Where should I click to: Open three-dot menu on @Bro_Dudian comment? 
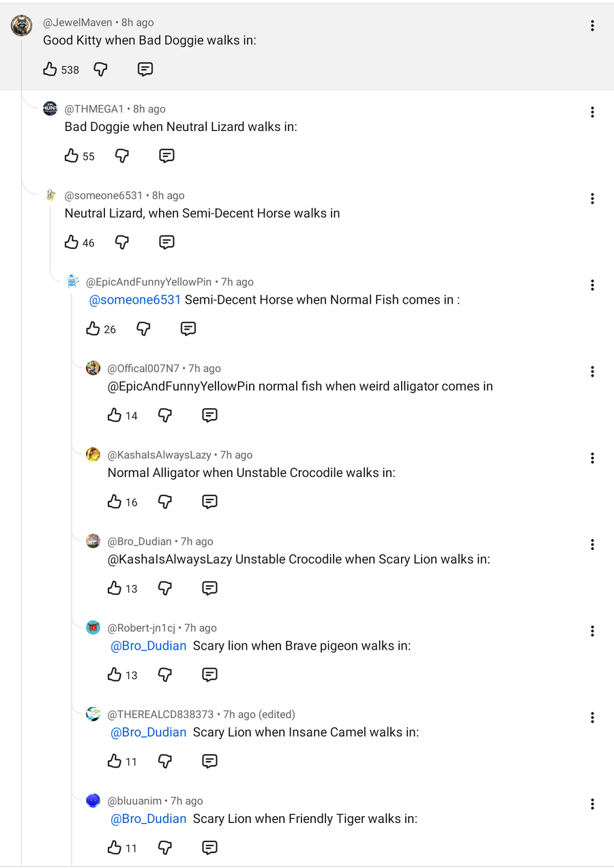tap(592, 545)
